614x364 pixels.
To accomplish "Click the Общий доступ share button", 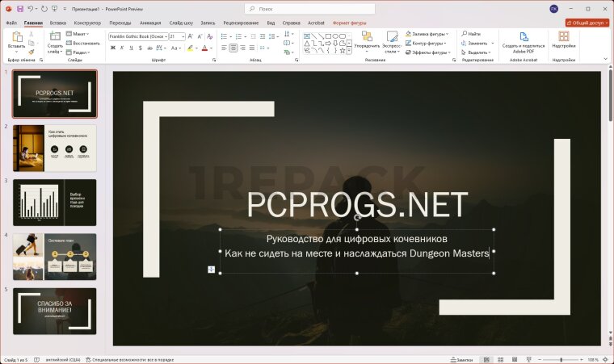I will [587, 23].
